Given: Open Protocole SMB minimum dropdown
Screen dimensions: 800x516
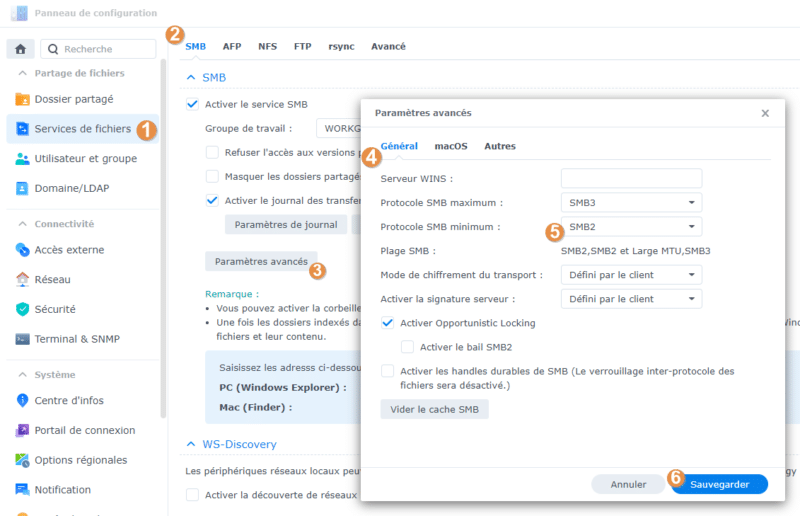Looking at the screenshot, I should coord(631,227).
